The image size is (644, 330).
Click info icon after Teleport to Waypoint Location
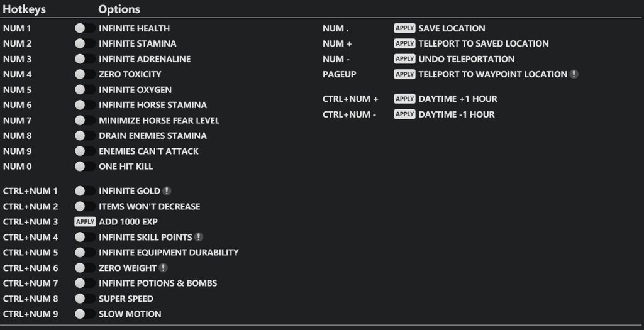574,74
